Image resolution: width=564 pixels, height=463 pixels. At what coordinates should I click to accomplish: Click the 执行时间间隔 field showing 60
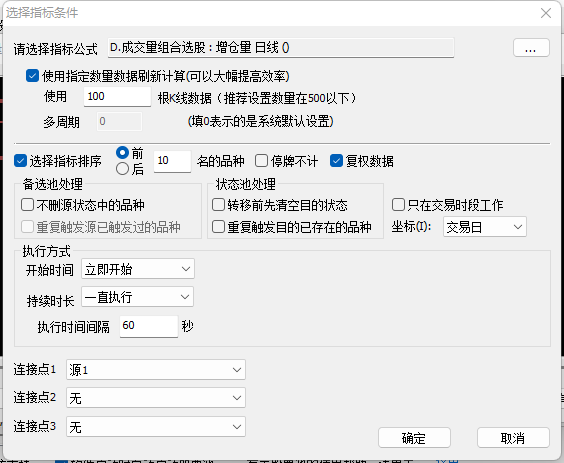[x=149, y=326]
